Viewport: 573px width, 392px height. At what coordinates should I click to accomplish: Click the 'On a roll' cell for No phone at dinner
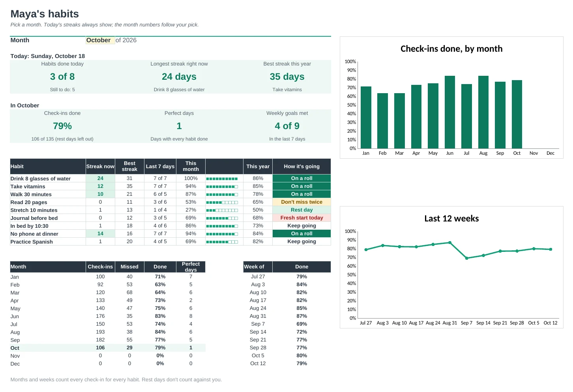pos(301,234)
